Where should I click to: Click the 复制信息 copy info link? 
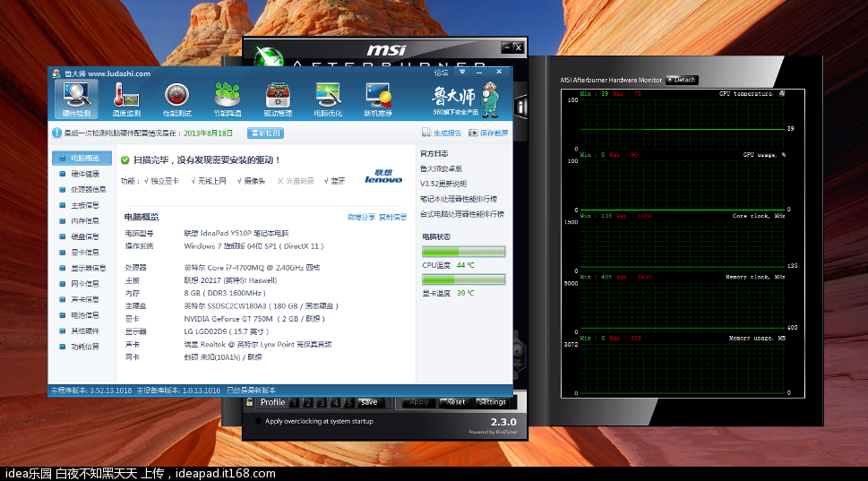coord(392,217)
